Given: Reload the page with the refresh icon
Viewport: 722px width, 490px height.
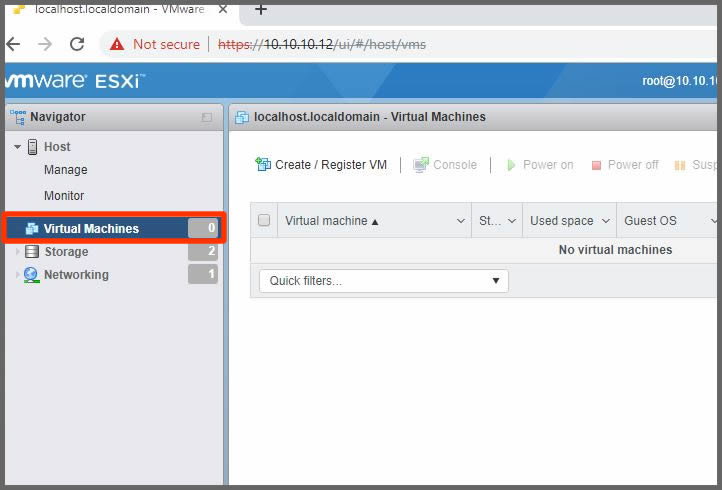Looking at the screenshot, I should [77, 44].
